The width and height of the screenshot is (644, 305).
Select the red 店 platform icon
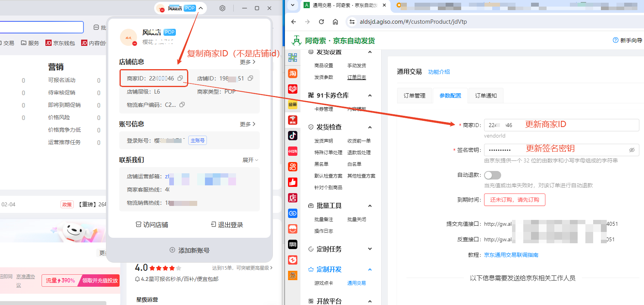(x=293, y=198)
